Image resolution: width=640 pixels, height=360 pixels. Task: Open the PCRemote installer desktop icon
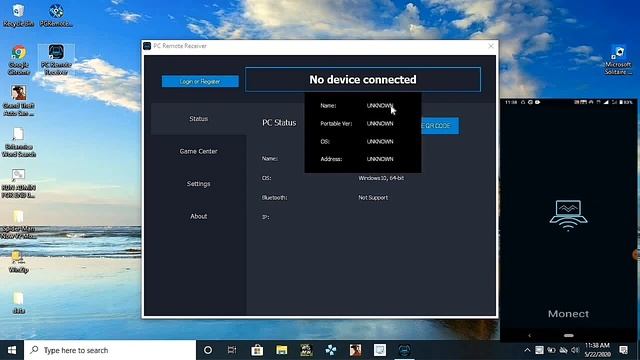(56, 16)
